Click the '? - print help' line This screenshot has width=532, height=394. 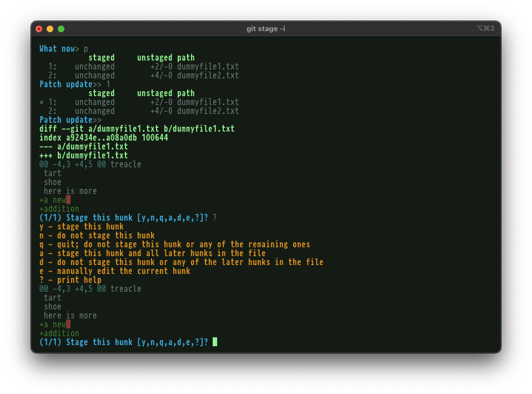click(x=71, y=280)
